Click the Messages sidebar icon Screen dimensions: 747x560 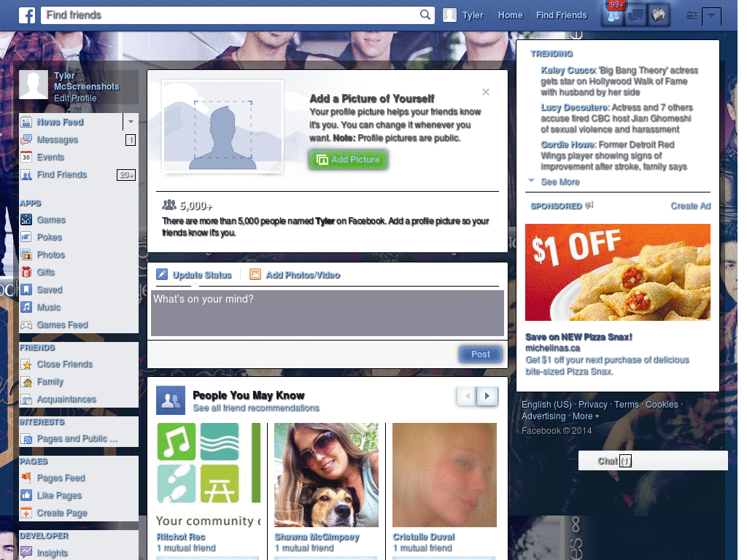click(x=26, y=139)
